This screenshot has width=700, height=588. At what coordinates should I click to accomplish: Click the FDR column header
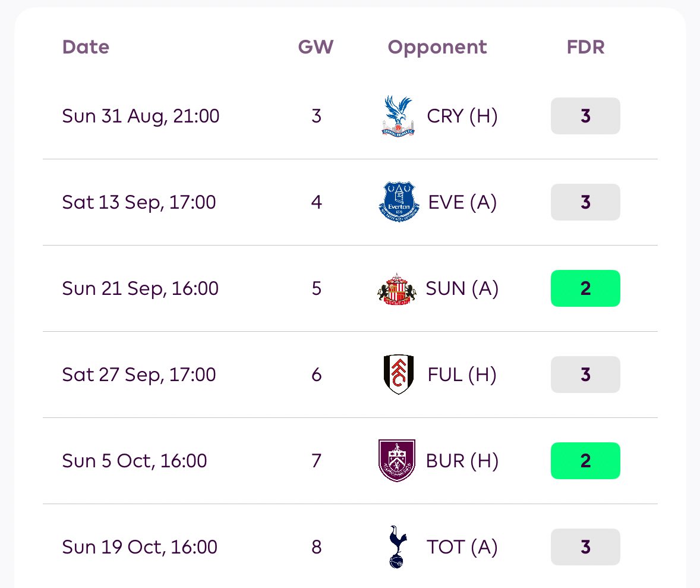click(x=586, y=47)
